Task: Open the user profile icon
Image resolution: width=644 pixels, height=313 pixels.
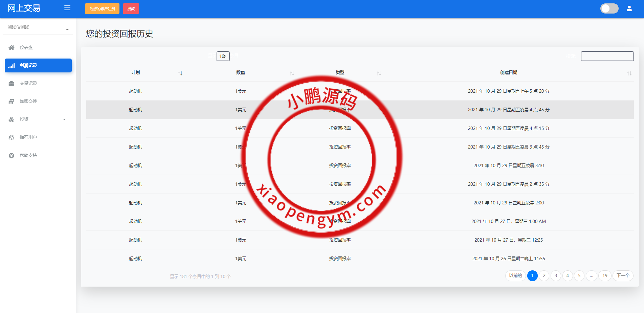Action: [629, 8]
